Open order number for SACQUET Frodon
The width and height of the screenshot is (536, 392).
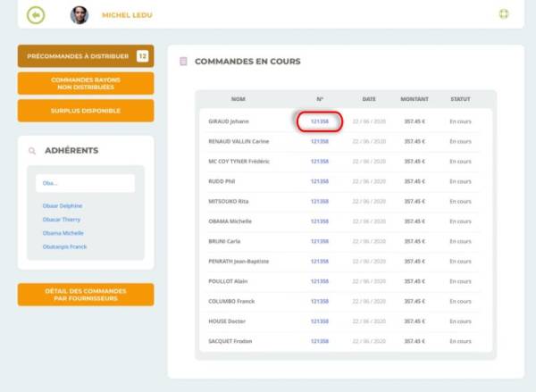(320, 341)
